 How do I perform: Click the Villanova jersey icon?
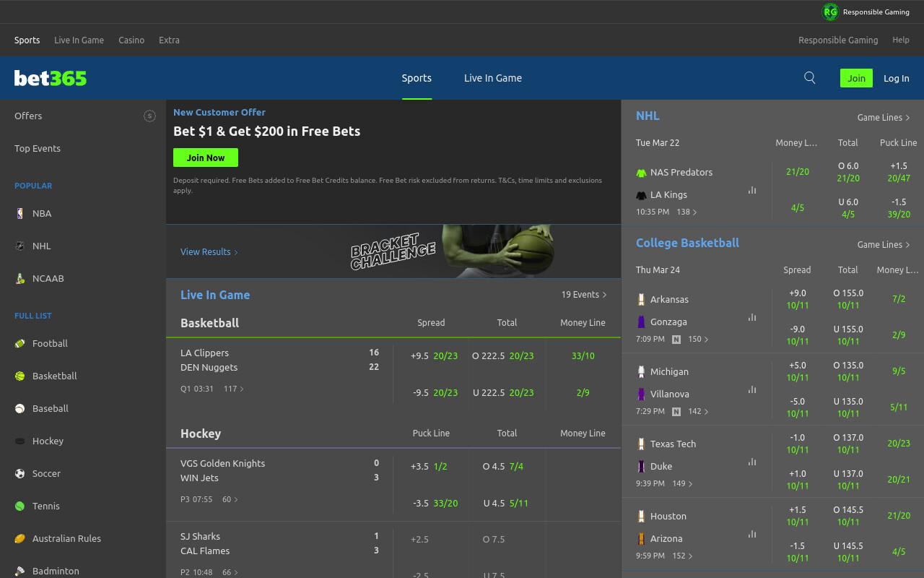pyautogui.click(x=641, y=394)
